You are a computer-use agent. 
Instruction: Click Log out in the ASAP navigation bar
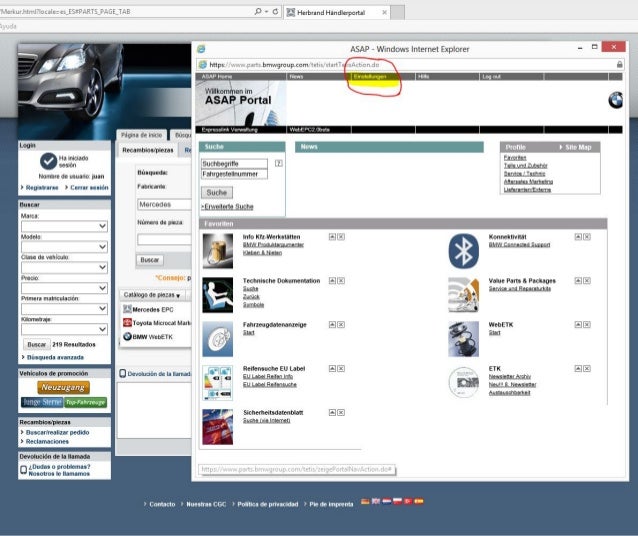491,77
